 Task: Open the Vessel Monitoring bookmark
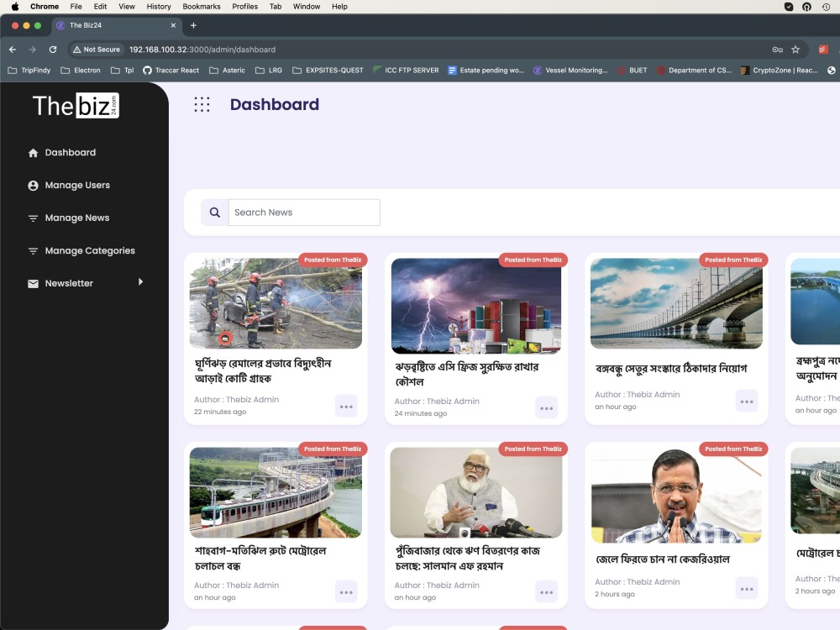tap(570, 71)
